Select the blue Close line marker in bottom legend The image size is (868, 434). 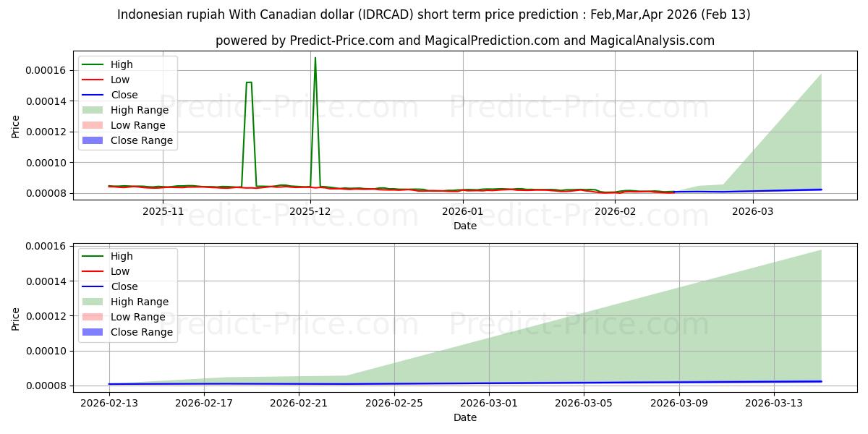click(x=93, y=286)
